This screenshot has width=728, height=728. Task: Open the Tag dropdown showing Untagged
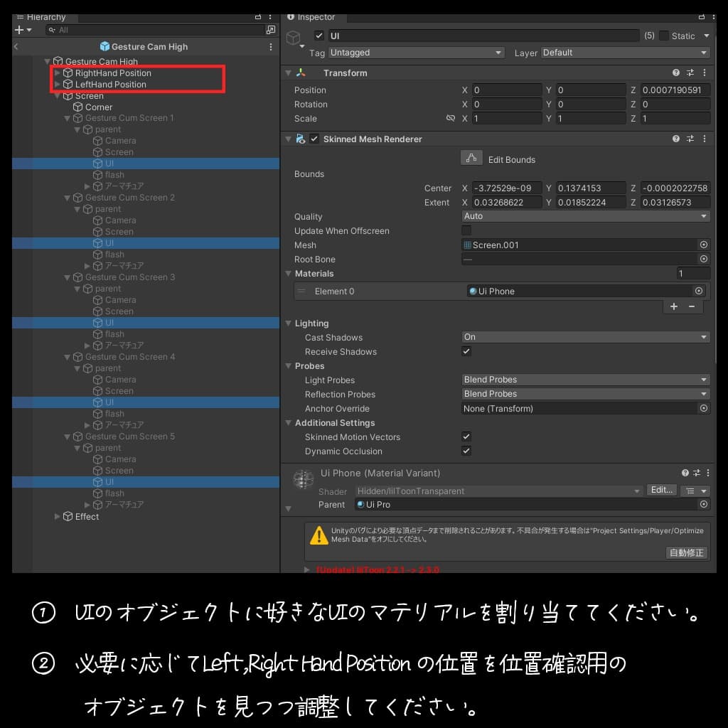[416, 53]
